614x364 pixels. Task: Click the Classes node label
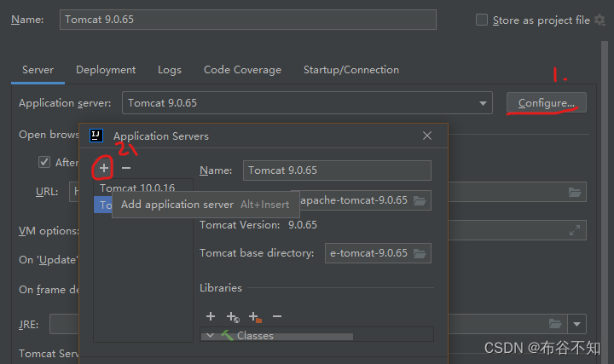pyautogui.click(x=255, y=336)
